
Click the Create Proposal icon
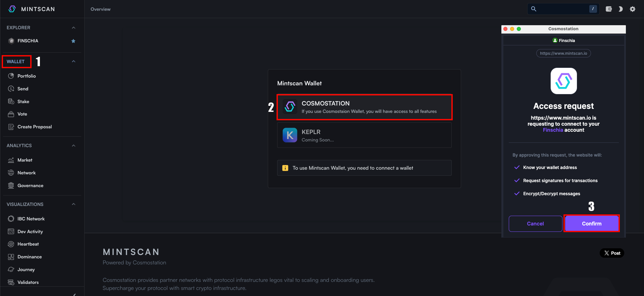point(11,127)
